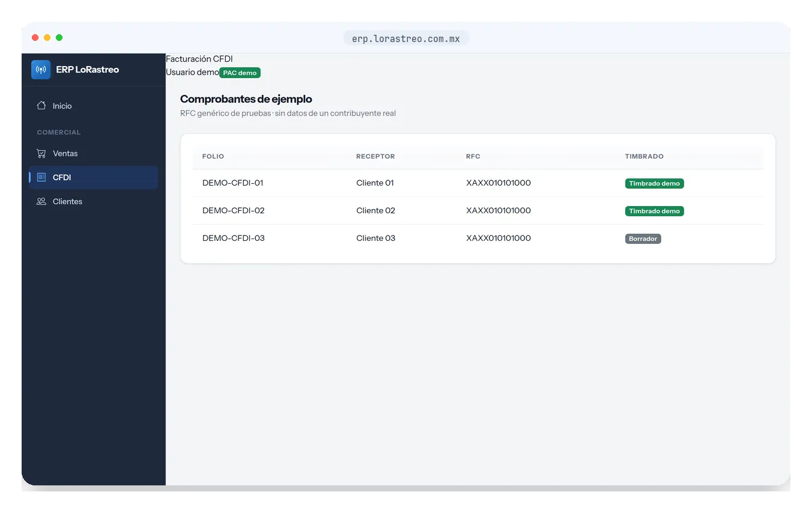Select folio DEMO-CFDI-03
This screenshot has width=812, height=507.
point(234,238)
